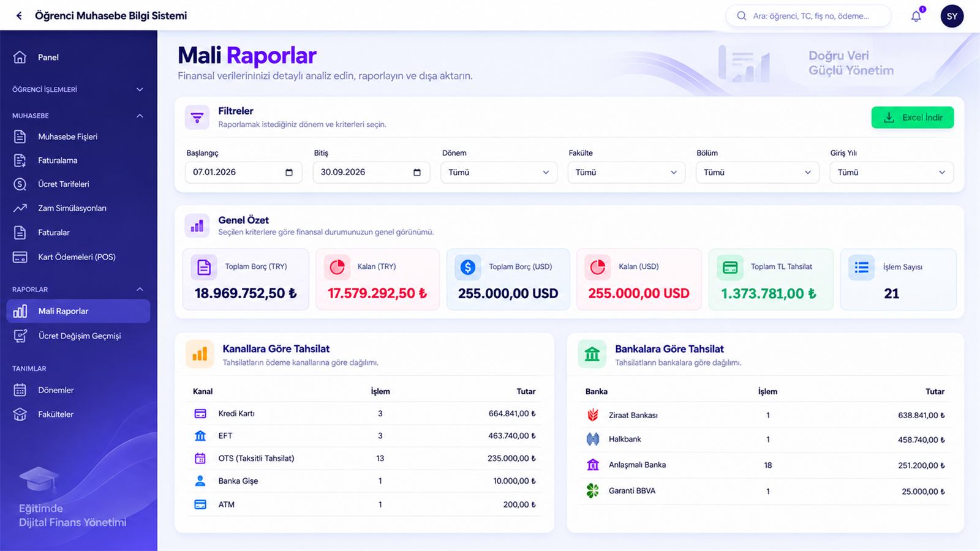Click the Garanti BBVA logo icon

tap(593, 490)
